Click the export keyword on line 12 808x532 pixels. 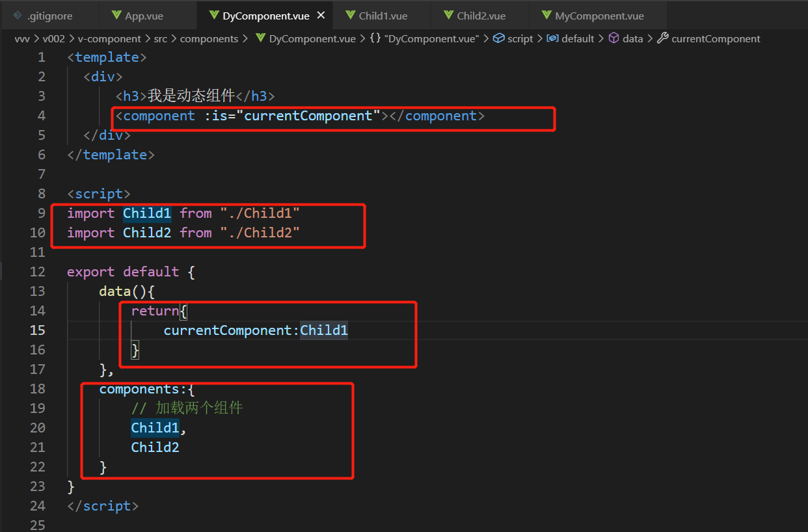[91, 272]
